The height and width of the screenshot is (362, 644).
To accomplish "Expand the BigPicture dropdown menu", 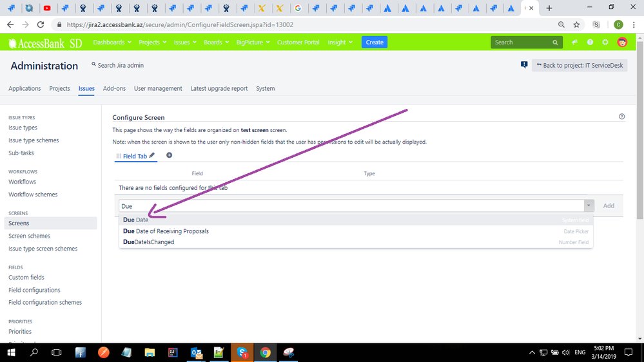I will [253, 43].
